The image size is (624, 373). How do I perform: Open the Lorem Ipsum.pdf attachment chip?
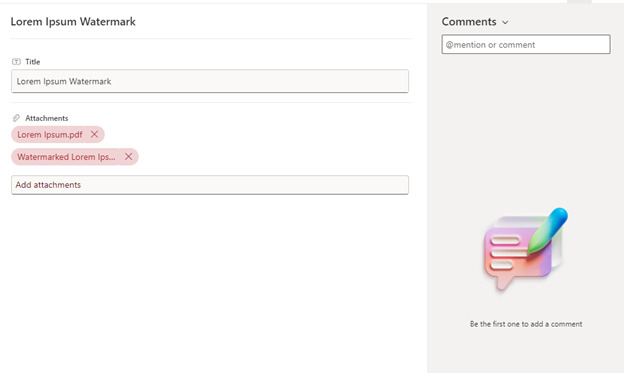tap(50, 135)
